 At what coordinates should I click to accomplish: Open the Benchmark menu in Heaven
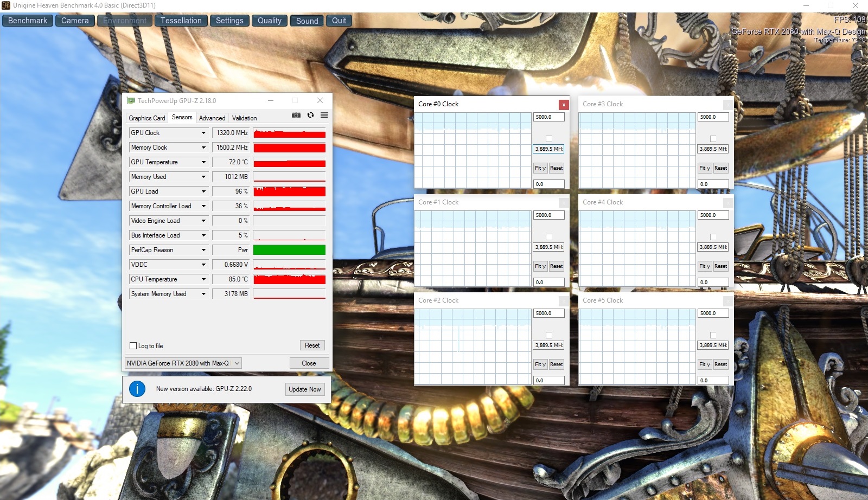tap(28, 21)
